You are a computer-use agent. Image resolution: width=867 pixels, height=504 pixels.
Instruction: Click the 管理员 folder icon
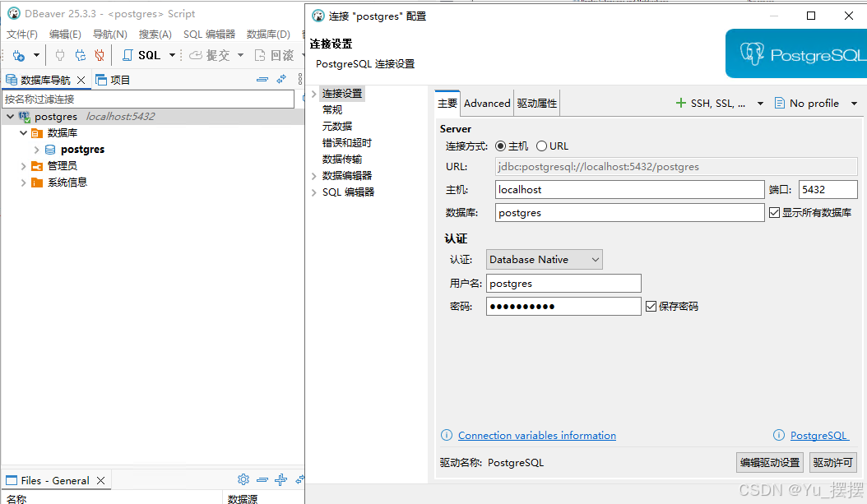coord(37,166)
